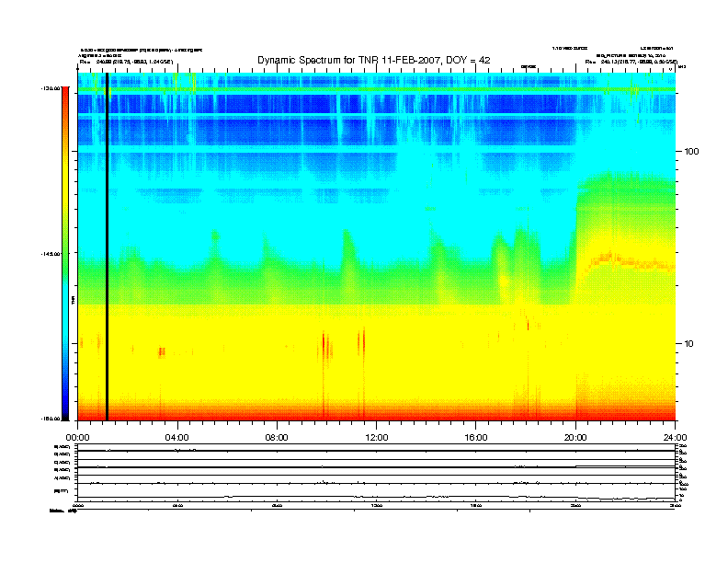Screen dimensions: 728x563
Task: Click the 04:00 time axis label
Action: point(177,438)
